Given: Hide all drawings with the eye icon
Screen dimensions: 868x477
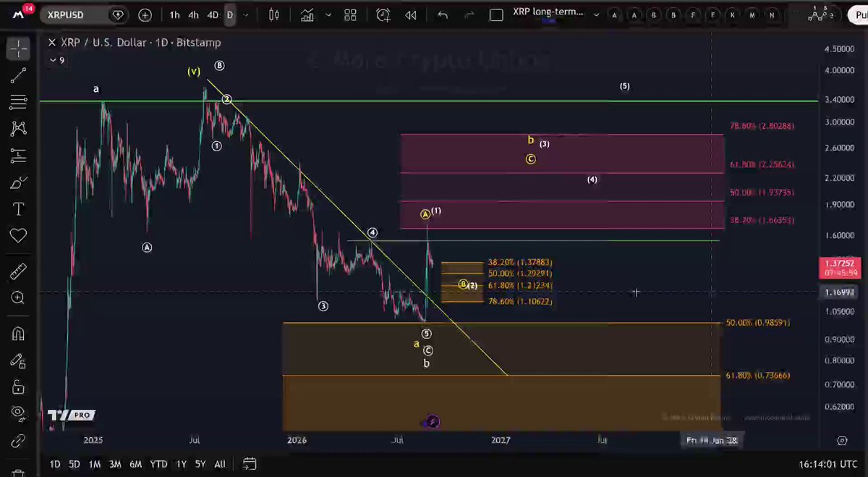Looking at the screenshot, I should click(x=18, y=414).
